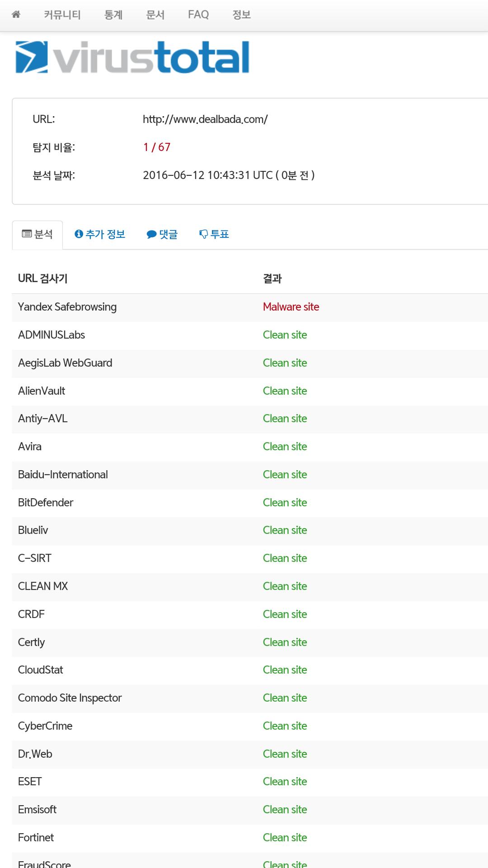Image resolution: width=488 pixels, height=868 pixels.
Task: Click the VirusTotal logo
Action: (132, 57)
